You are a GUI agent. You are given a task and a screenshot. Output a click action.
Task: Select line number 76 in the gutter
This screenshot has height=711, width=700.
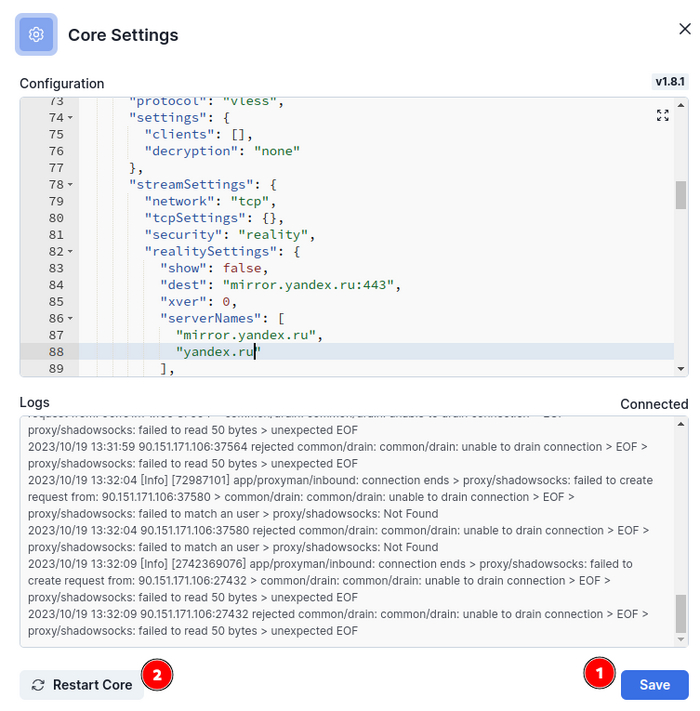(x=56, y=151)
